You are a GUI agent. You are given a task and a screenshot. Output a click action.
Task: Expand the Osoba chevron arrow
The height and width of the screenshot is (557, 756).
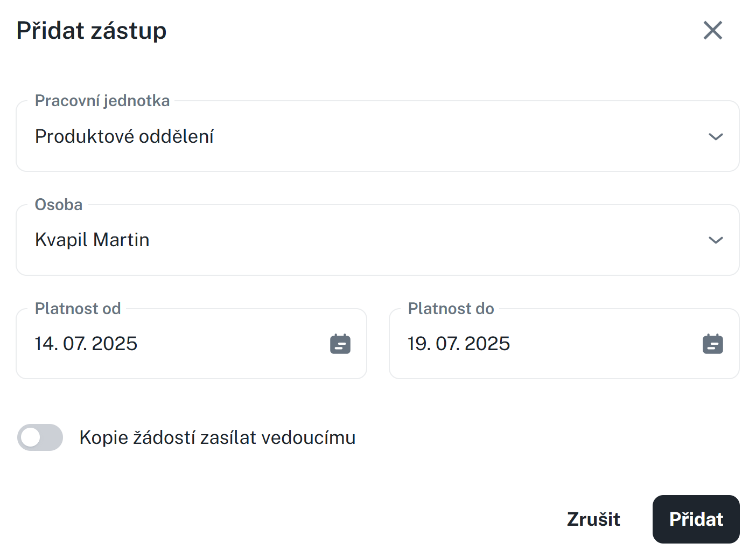coord(715,240)
